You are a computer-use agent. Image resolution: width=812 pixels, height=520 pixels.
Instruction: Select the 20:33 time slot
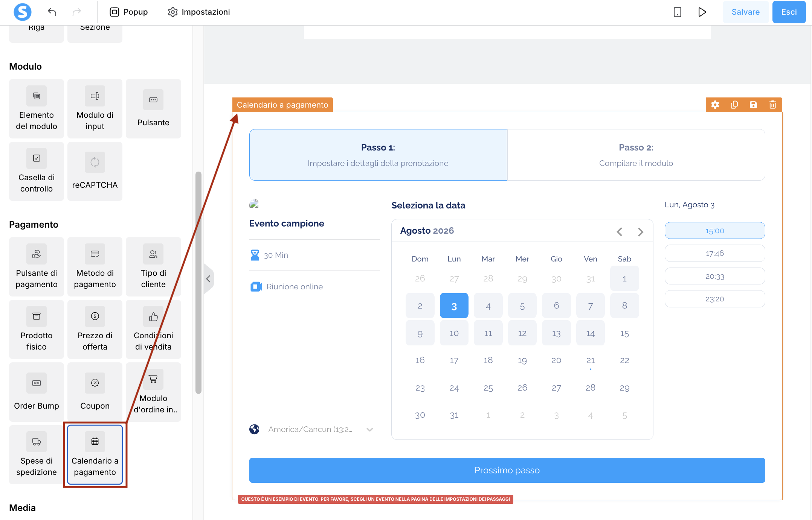coord(715,276)
